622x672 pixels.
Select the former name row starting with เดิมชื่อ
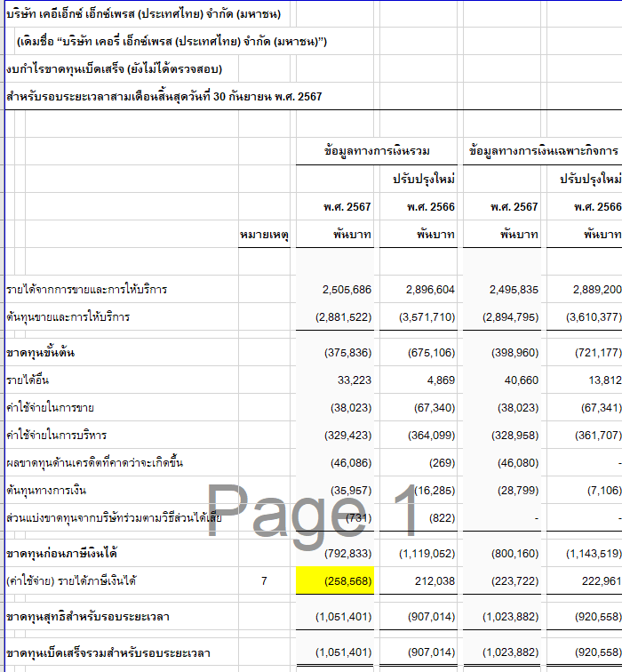tap(171, 42)
